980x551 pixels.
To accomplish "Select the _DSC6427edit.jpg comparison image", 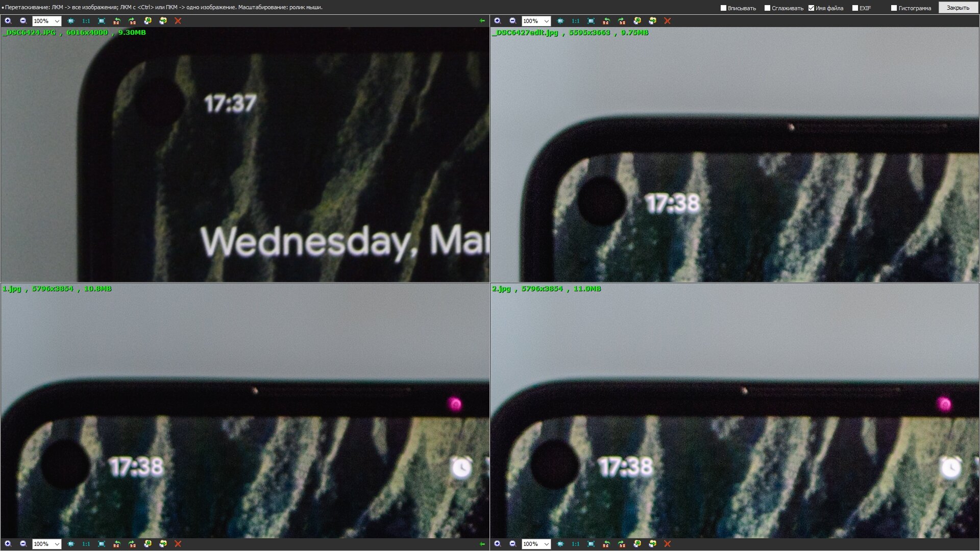I will (x=734, y=155).
